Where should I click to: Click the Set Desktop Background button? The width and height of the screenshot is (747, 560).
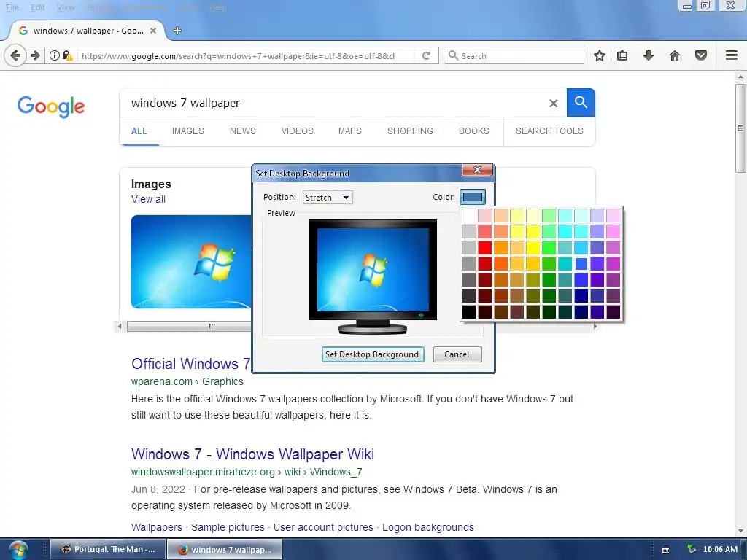click(373, 354)
